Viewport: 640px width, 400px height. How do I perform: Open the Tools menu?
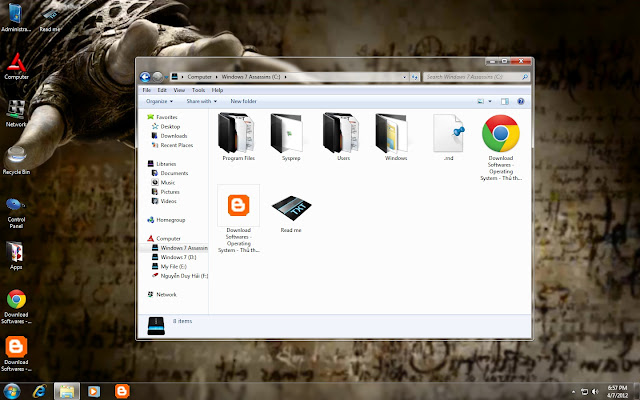tap(198, 90)
